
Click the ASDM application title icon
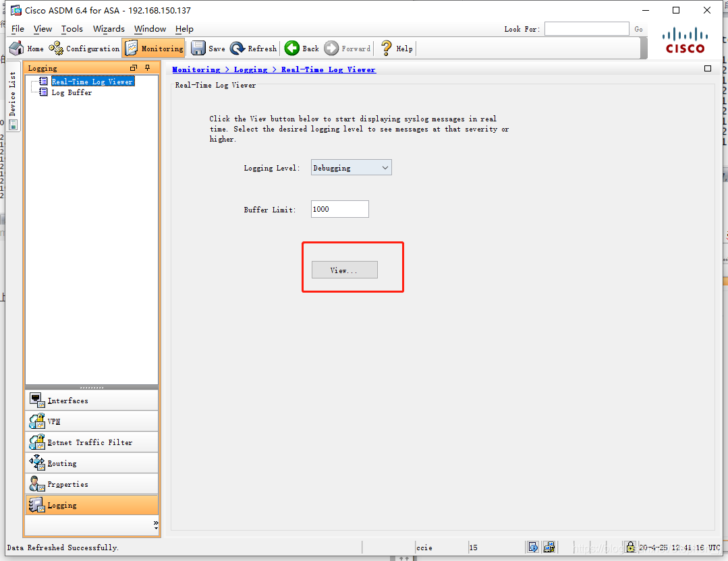pos(16,10)
